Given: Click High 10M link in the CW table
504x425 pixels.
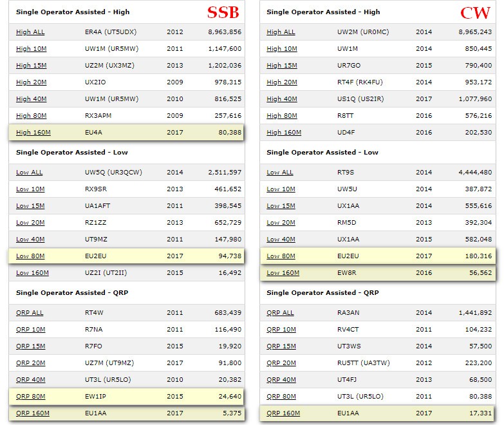Looking at the screenshot, I should [281, 49].
